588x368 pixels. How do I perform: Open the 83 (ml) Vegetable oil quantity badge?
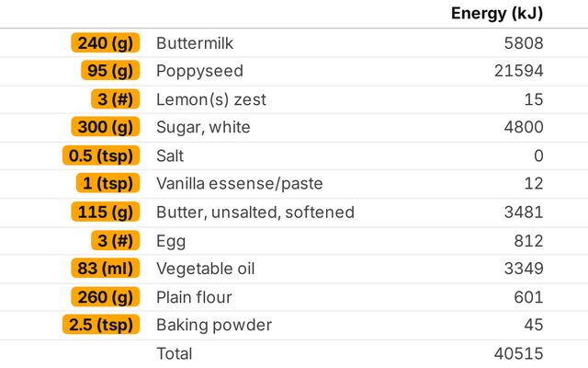pyautogui.click(x=105, y=269)
